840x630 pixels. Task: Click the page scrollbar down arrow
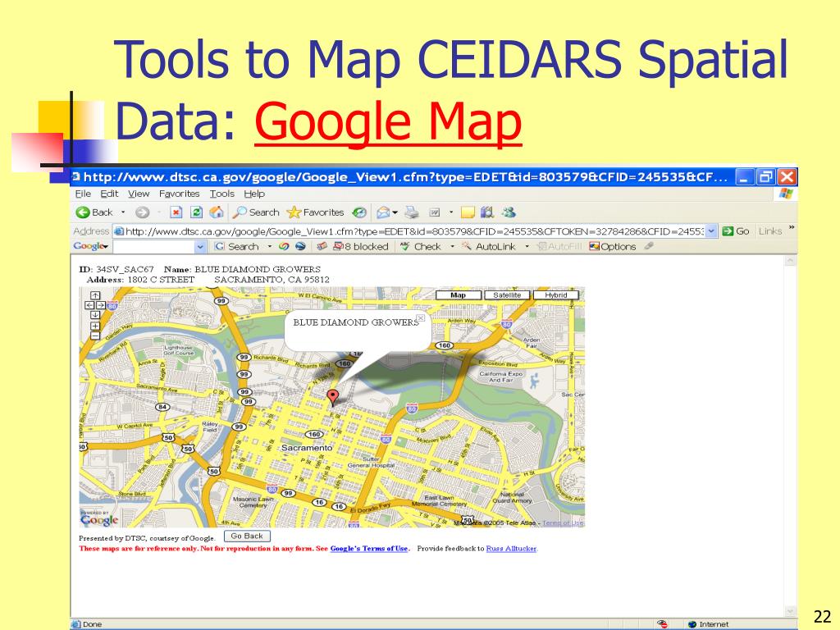[790, 611]
